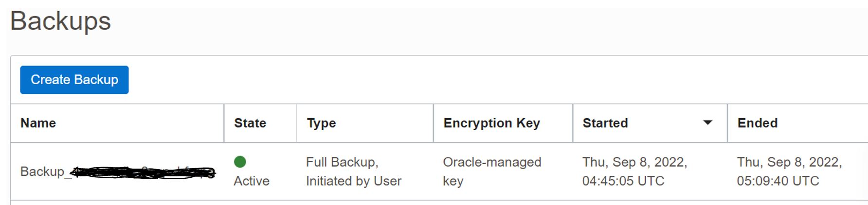Click the blacked-out part of backup name
Viewport: 868px width, 205px height.
(x=143, y=172)
